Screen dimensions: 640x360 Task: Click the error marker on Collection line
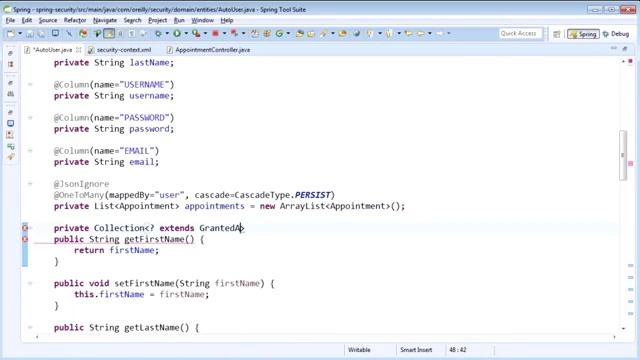click(x=25, y=228)
